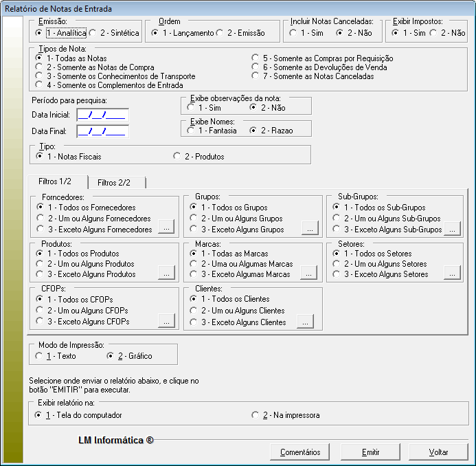This screenshot has height=466, width=476.
Task: Click the Voltar button
Action: coord(438,452)
